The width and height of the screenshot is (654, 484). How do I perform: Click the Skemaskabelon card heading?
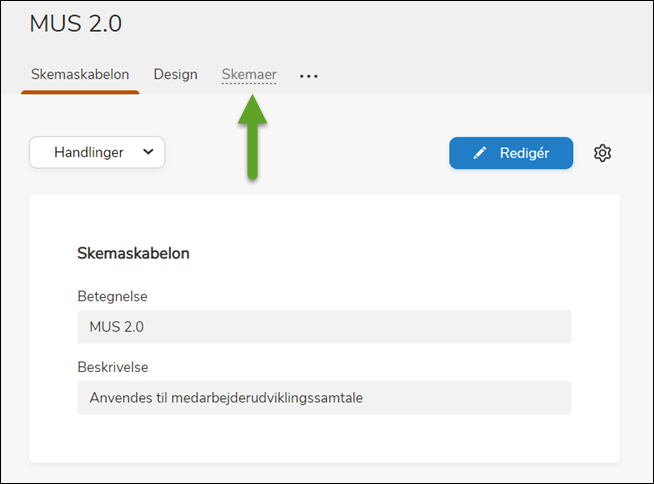[x=133, y=253]
